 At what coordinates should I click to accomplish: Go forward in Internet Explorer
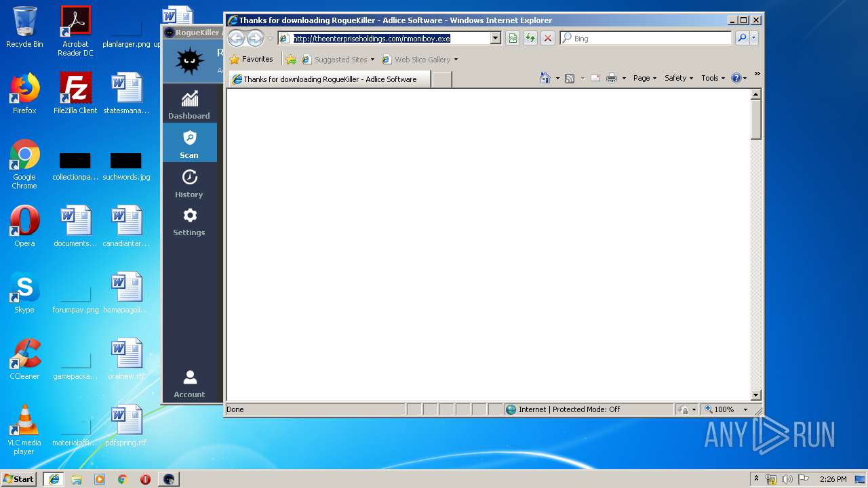pos(255,38)
